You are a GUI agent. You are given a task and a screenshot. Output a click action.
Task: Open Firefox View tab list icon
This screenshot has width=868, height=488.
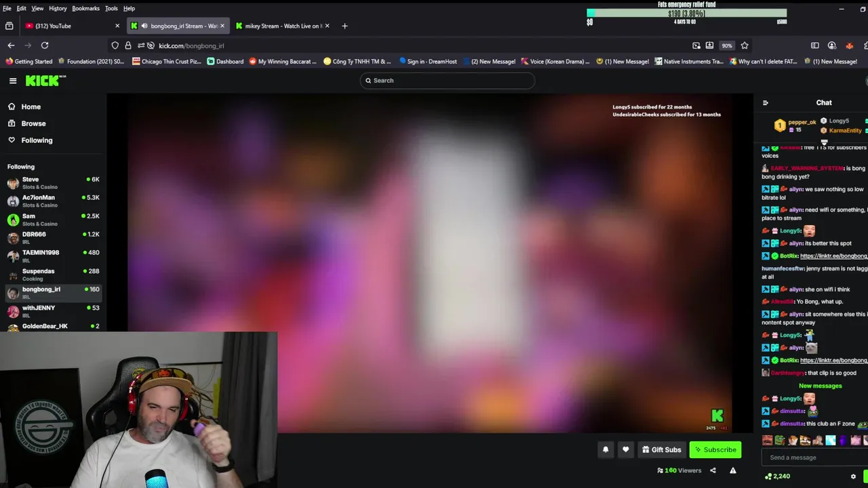[9, 26]
